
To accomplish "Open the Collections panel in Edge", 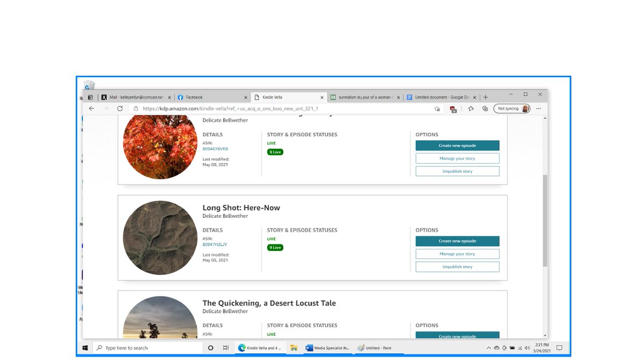I will (485, 108).
